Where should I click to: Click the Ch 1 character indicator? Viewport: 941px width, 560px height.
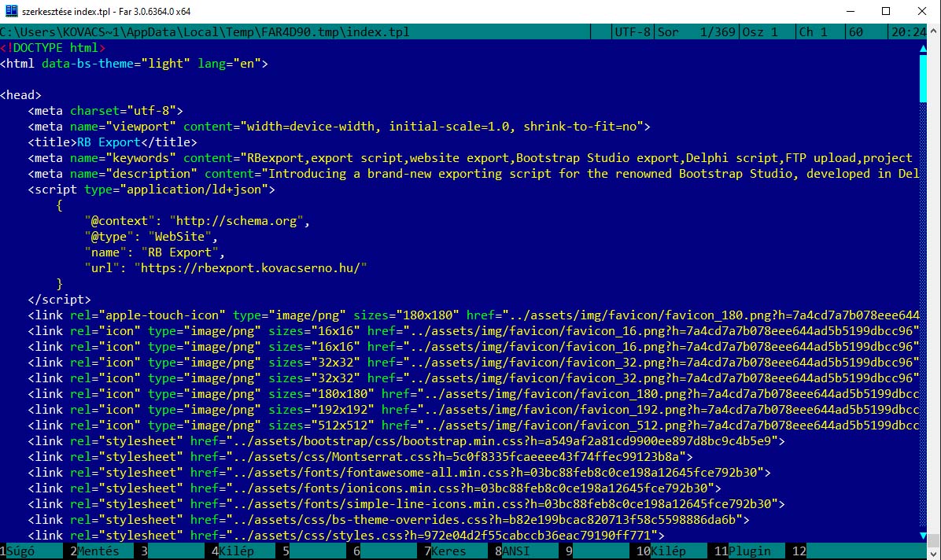814,31
